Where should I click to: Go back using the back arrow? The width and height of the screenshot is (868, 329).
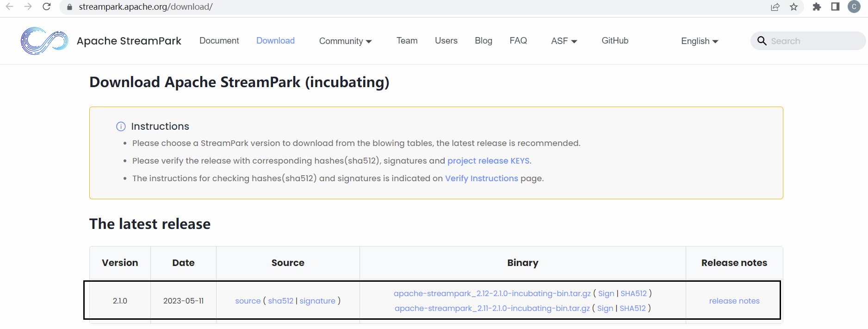point(9,7)
